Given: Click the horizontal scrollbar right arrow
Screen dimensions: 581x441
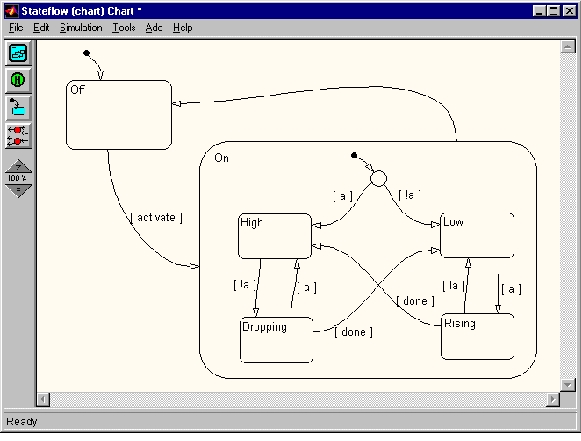Looking at the screenshot, I should click(x=553, y=399).
